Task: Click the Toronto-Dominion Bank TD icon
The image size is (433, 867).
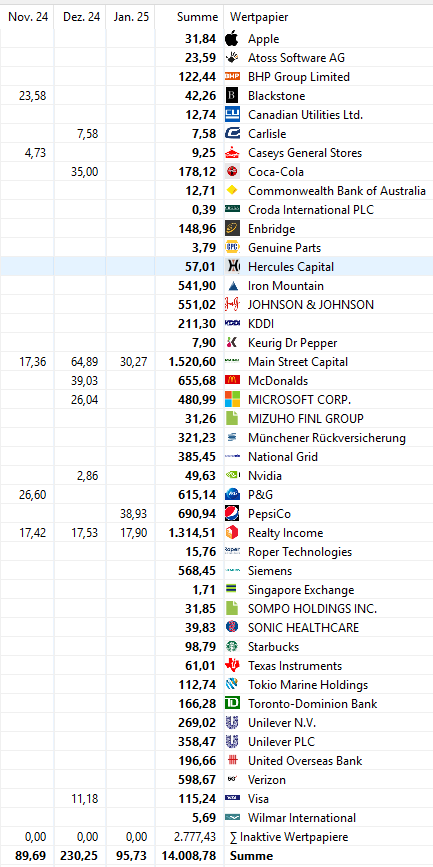Action: click(232, 704)
